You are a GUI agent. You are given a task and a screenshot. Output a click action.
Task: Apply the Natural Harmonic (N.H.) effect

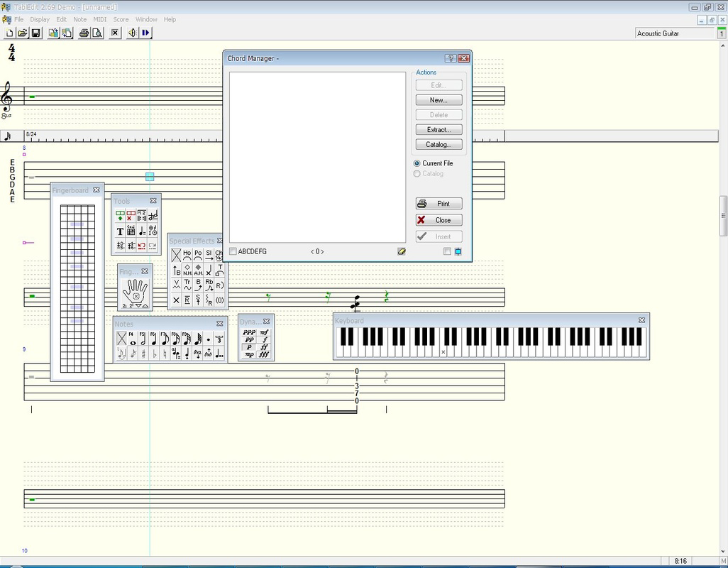[x=187, y=270]
